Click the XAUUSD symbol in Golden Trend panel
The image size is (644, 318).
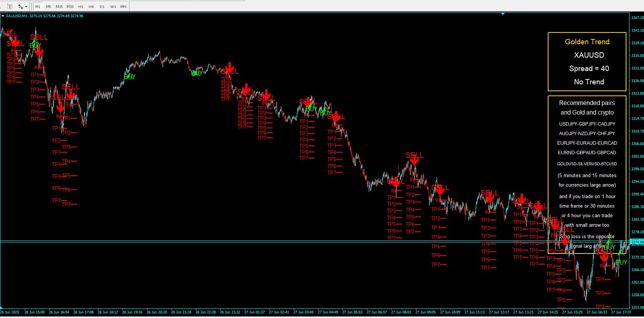tap(589, 55)
